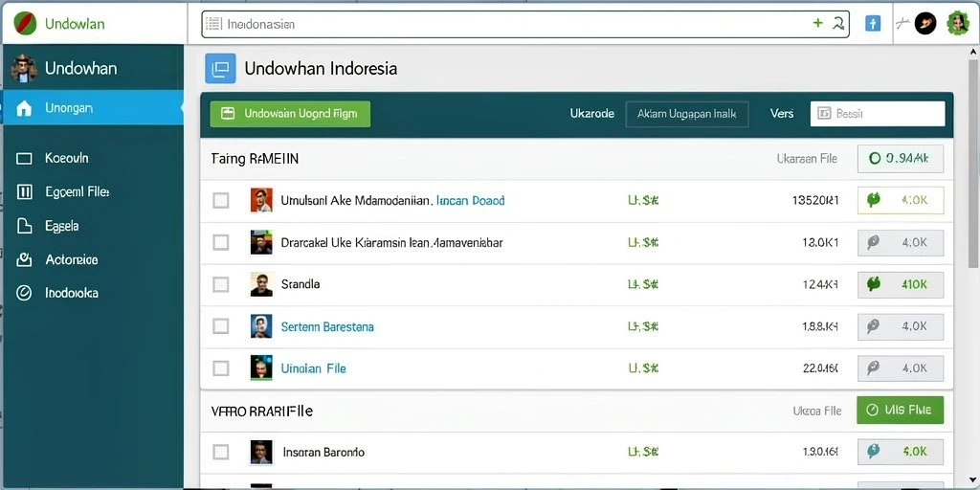
Task: Click the green icon in Srandla row button
Action: [x=873, y=283]
